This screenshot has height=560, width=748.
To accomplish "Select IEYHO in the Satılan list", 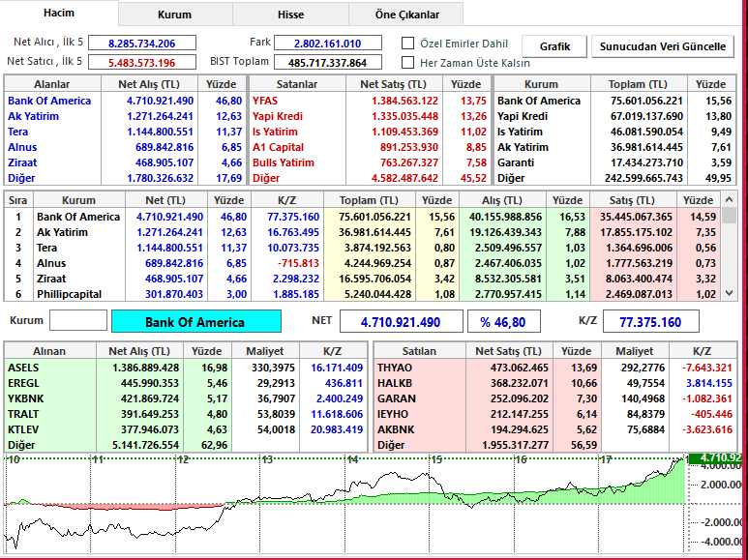I will [393, 414].
